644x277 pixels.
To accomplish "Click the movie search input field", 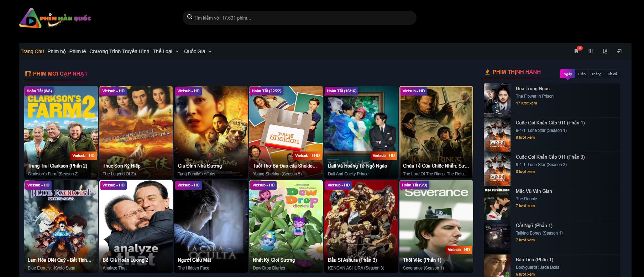I will 303,18.
